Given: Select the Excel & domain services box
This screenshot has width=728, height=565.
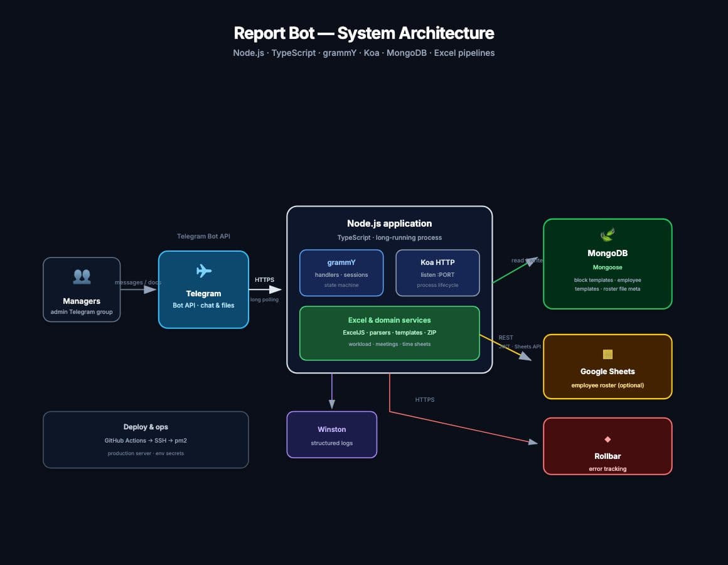Looking at the screenshot, I should (x=390, y=333).
